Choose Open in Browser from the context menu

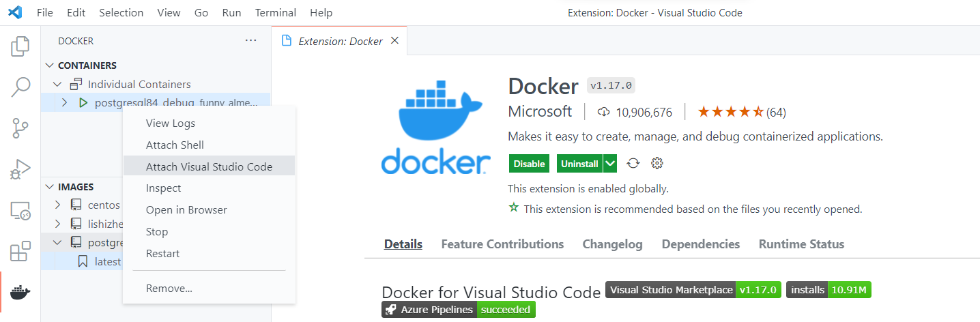point(209,210)
